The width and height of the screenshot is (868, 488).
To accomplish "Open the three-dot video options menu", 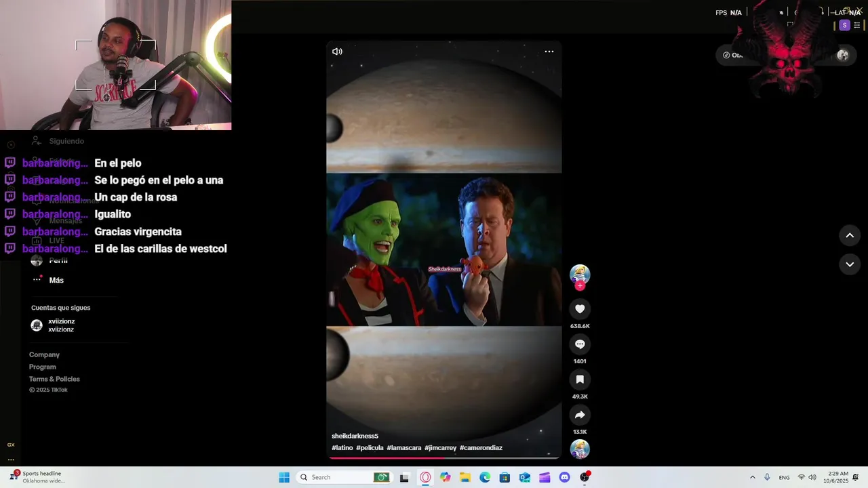I will (549, 52).
